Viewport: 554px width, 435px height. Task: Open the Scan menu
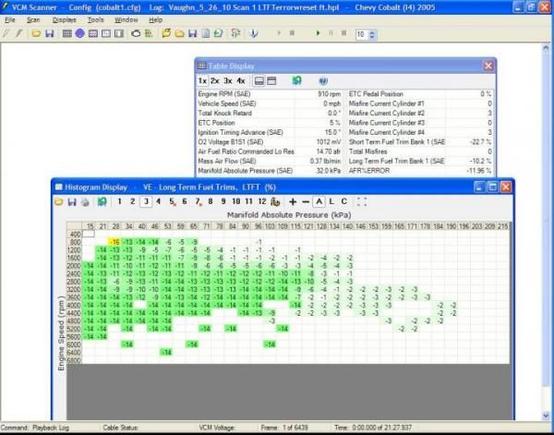tap(33, 20)
